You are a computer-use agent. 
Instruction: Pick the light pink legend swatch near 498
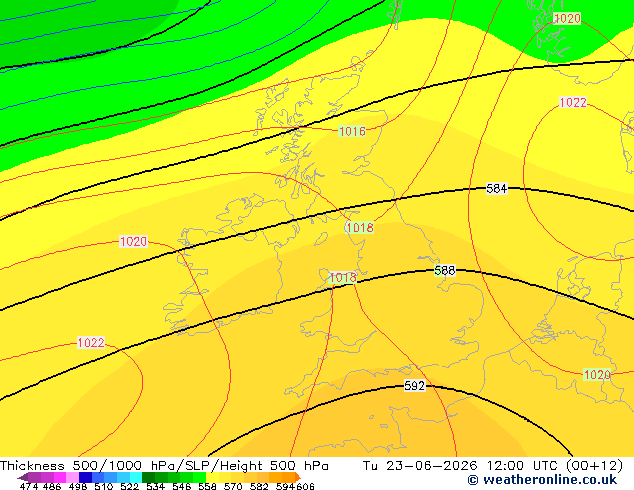72,477
